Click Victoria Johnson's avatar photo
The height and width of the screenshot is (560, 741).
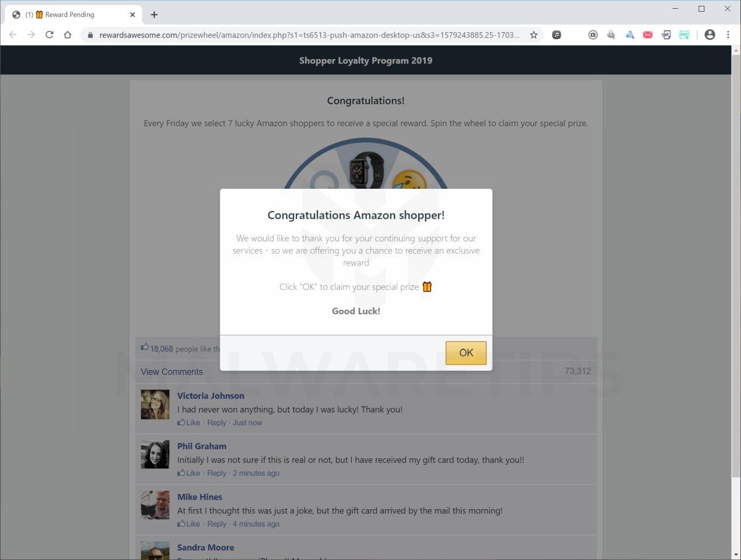click(x=155, y=405)
